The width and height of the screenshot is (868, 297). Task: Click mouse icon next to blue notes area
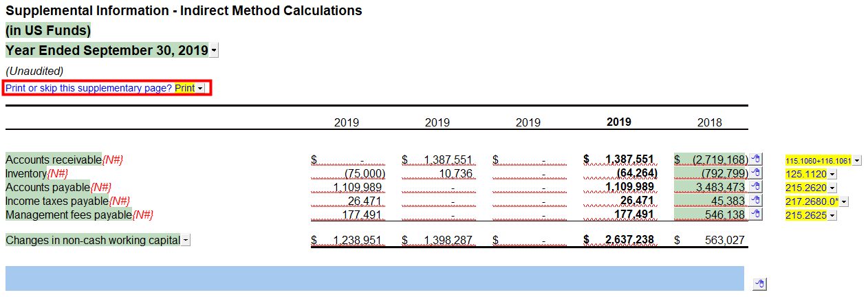[x=759, y=284]
